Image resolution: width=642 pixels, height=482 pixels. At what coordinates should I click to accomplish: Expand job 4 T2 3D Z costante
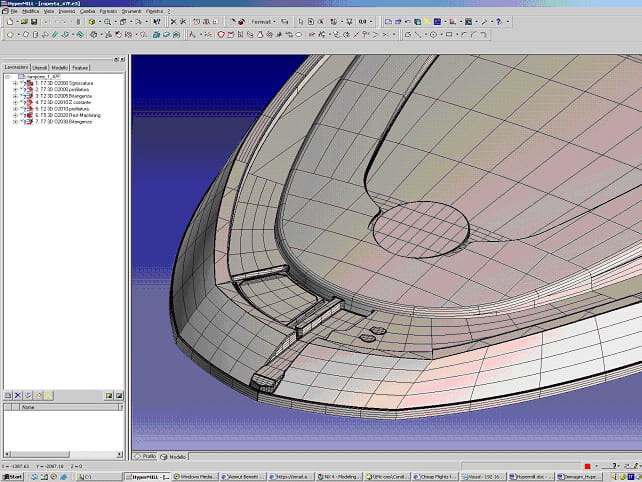(x=15, y=102)
